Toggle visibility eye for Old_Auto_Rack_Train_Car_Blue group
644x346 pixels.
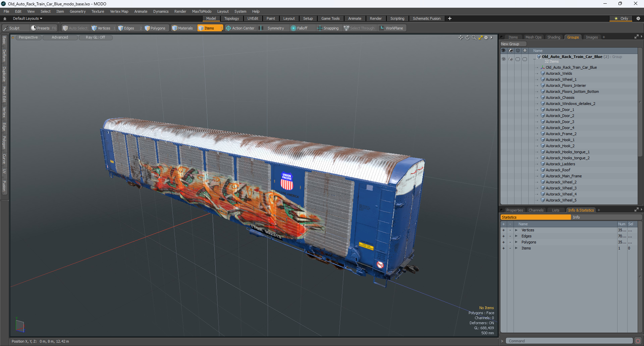point(503,59)
